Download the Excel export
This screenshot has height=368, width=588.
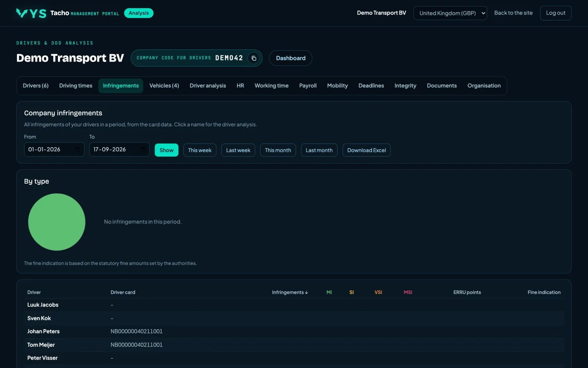[367, 150]
